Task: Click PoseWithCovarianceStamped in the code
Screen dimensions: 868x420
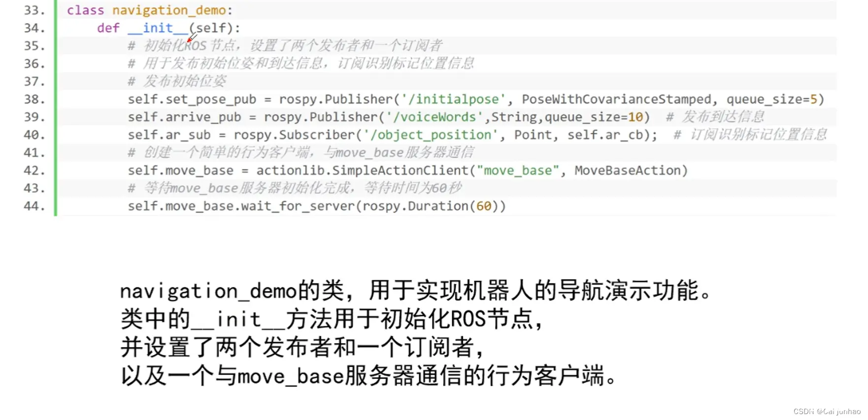Action: (617, 99)
